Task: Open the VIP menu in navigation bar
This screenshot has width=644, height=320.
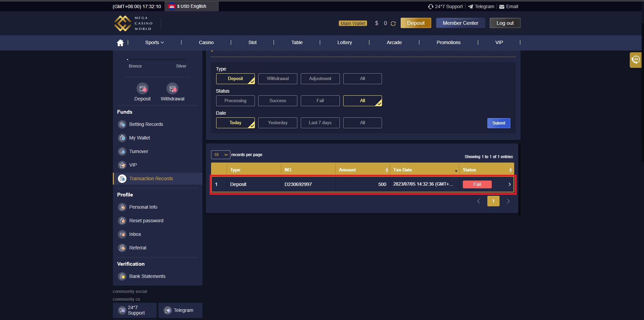Action: pos(499,42)
